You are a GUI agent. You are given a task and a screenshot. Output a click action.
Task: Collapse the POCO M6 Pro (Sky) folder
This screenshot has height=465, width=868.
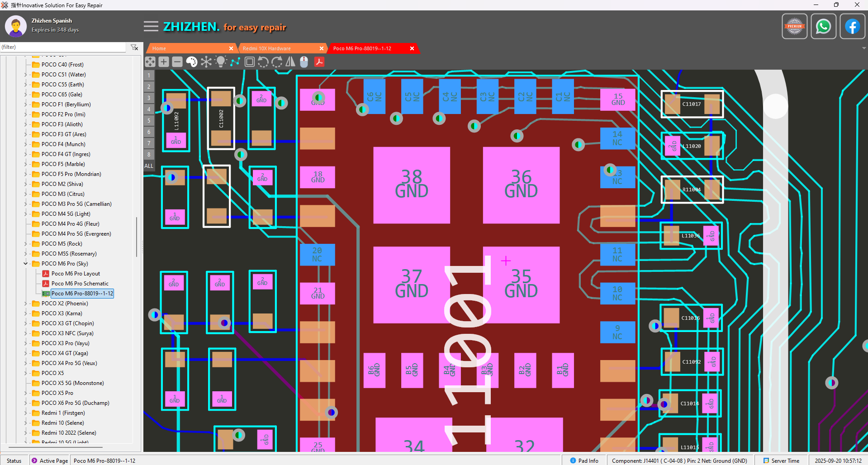point(26,264)
